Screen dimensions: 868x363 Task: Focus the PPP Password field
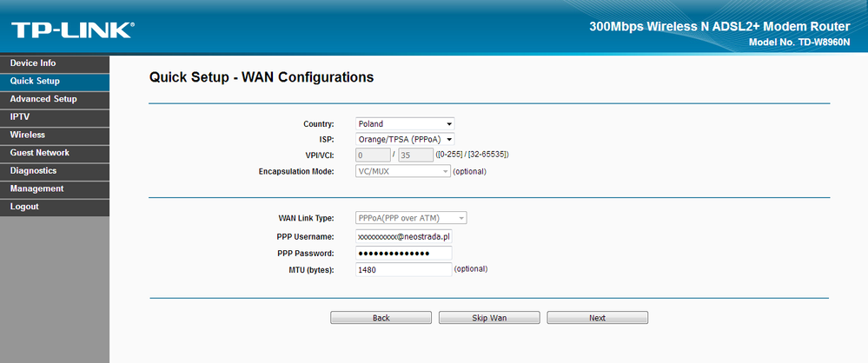[x=404, y=253]
